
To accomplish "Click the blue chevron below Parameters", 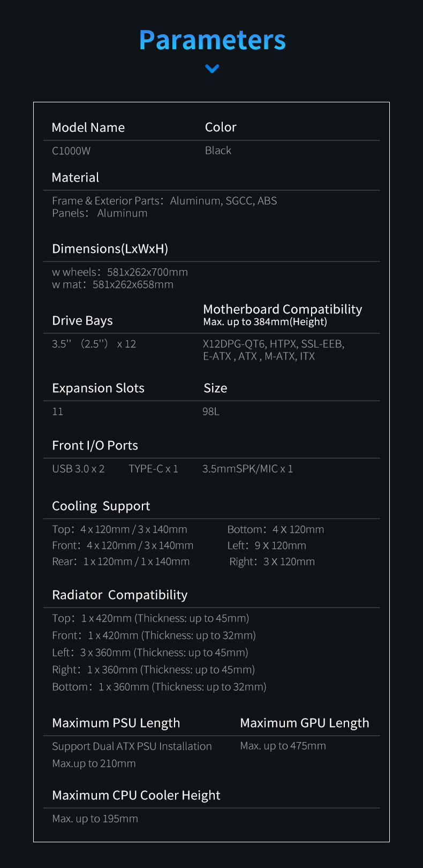I will tap(212, 69).
